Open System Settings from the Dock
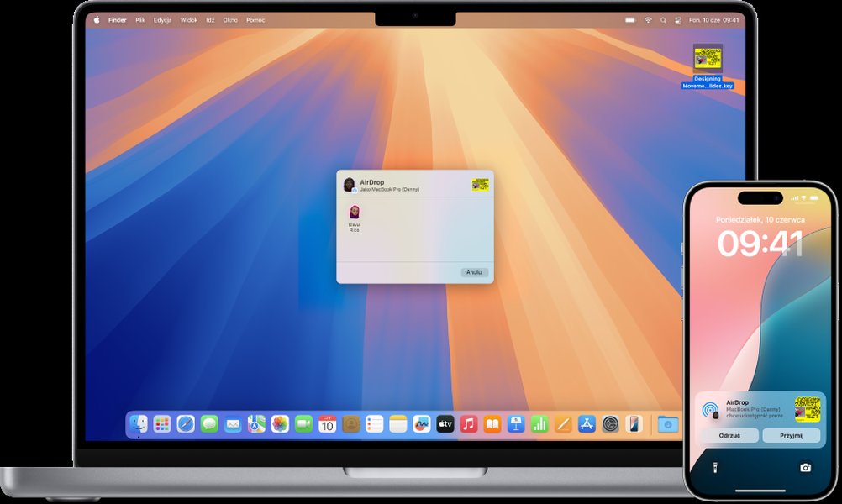842x504 pixels. (611, 424)
